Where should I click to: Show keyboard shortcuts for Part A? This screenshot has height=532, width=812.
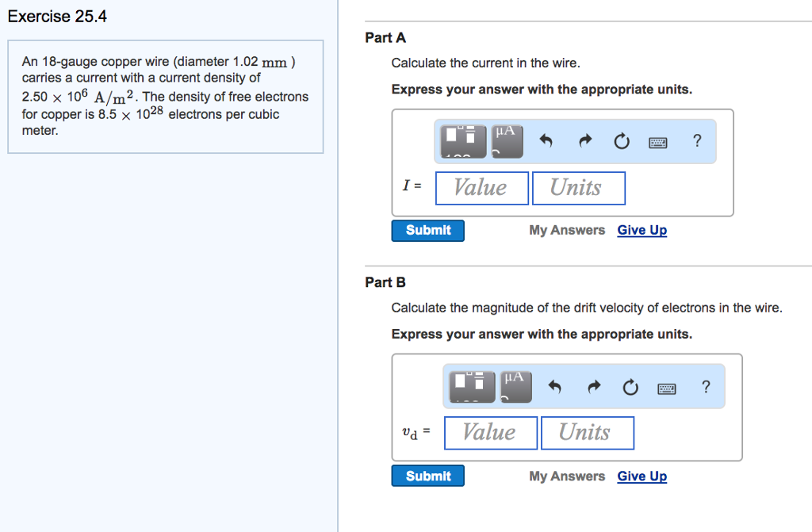(658, 143)
